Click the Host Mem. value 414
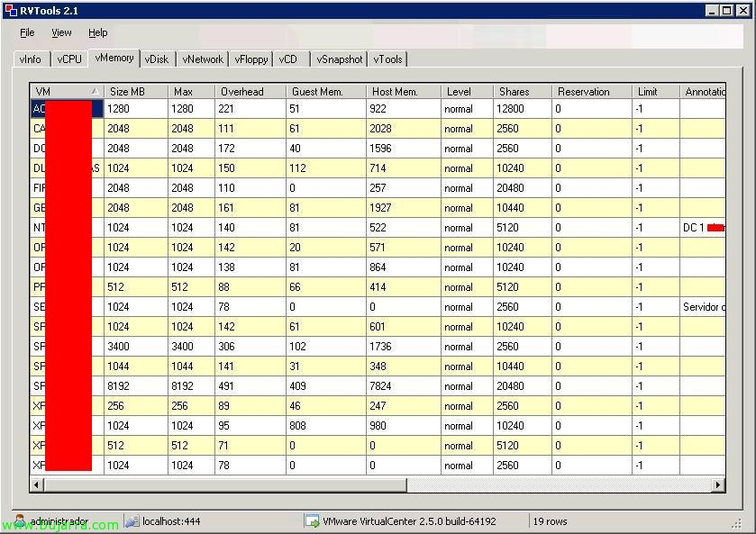The image size is (756, 534). (x=404, y=287)
